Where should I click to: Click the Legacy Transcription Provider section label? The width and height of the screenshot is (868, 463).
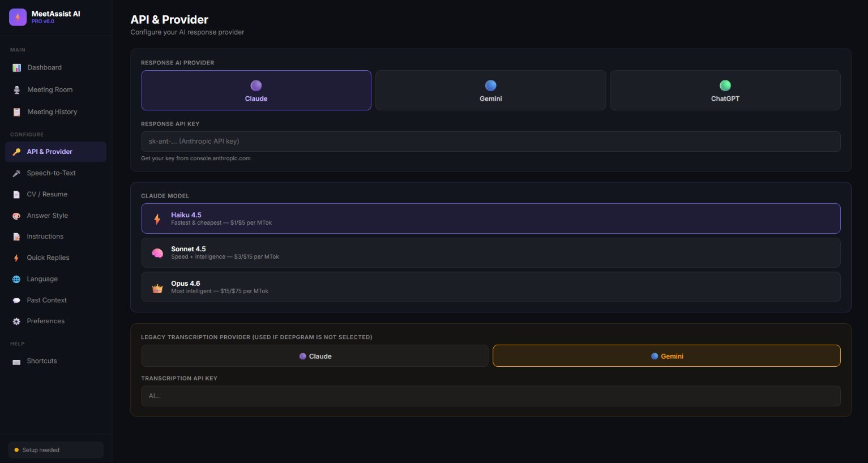(256, 337)
